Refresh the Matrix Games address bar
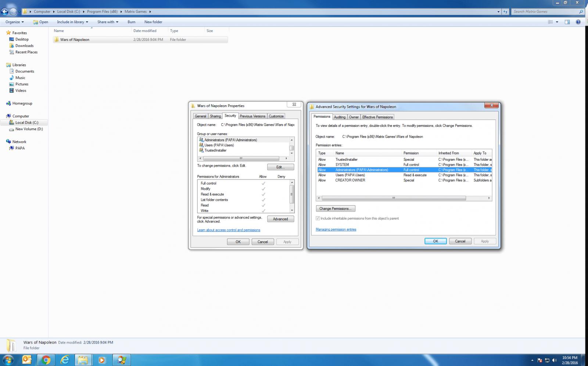This screenshot has height=366, width=588. (506, 12)
